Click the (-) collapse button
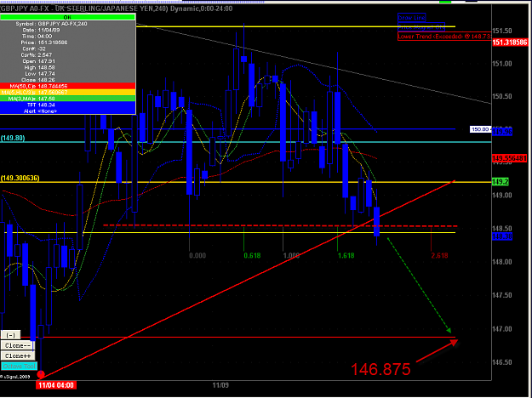Screen dimensions: 532x398 click(x=10, y=335)
